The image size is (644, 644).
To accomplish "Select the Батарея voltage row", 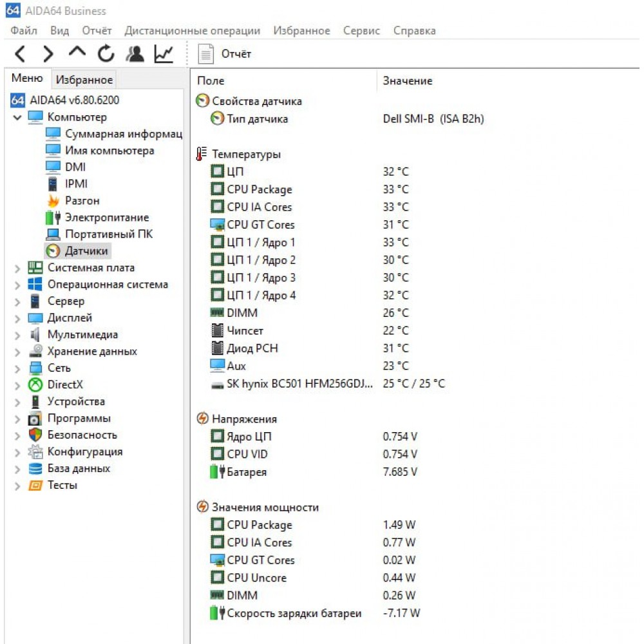I will click(x=314, y=472).
